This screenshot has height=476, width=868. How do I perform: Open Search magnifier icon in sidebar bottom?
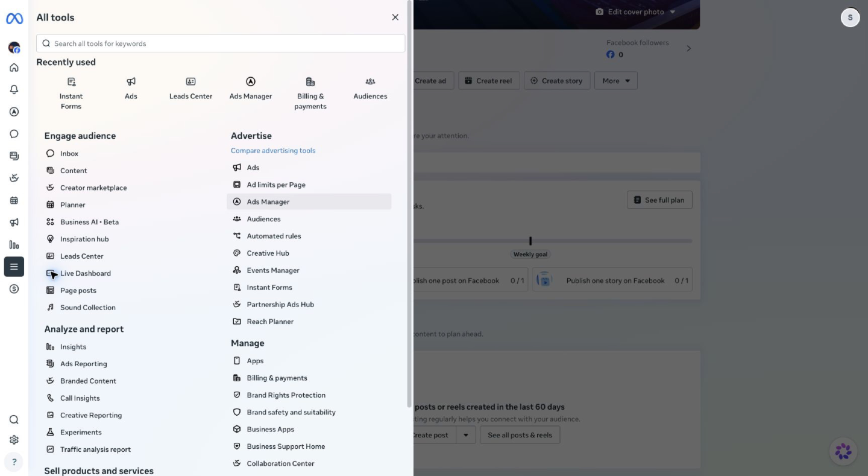coord(14,420)
